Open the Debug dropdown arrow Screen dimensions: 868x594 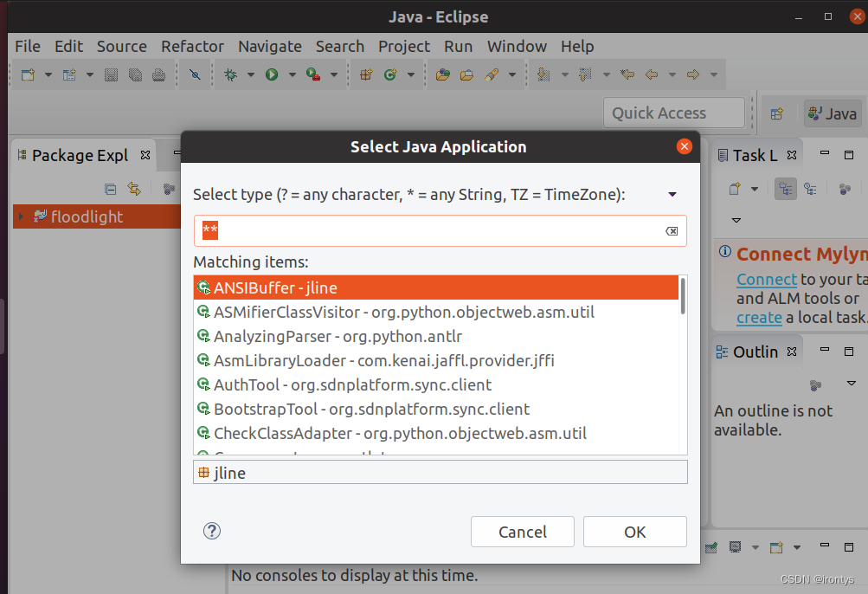tap(251, 74)
